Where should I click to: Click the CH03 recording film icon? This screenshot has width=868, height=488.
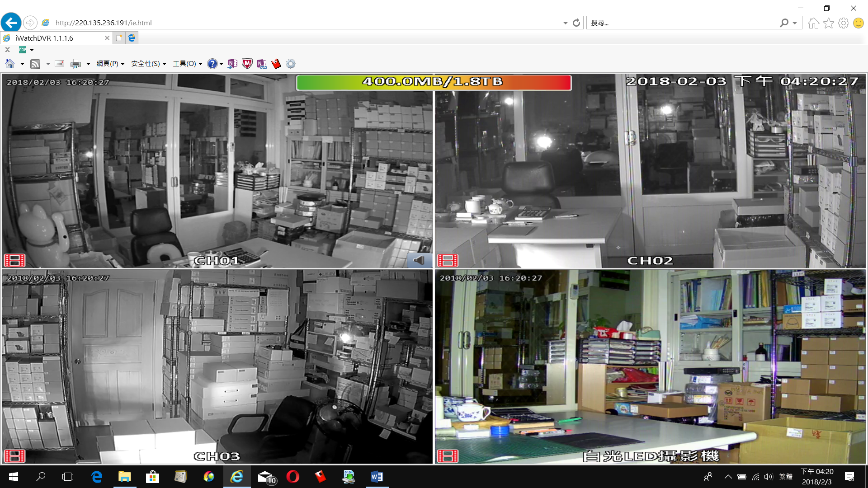(x=14, y=456)
